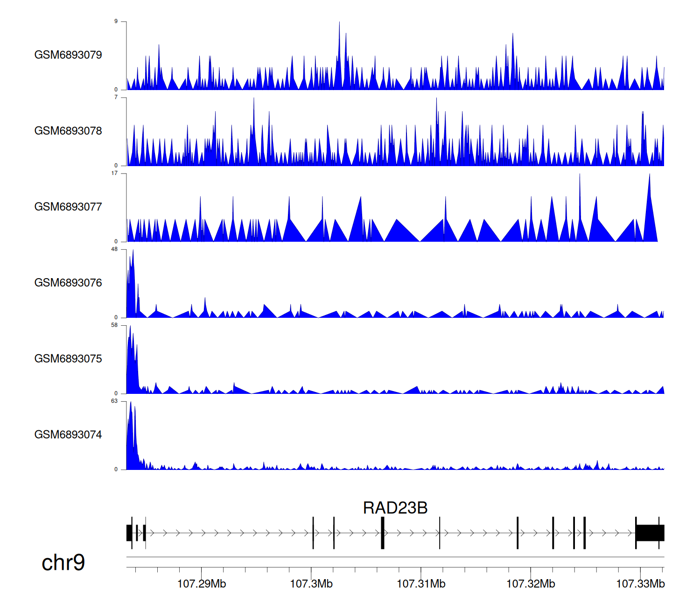Click the y-axis maximum value 48

tap(114, 249)
